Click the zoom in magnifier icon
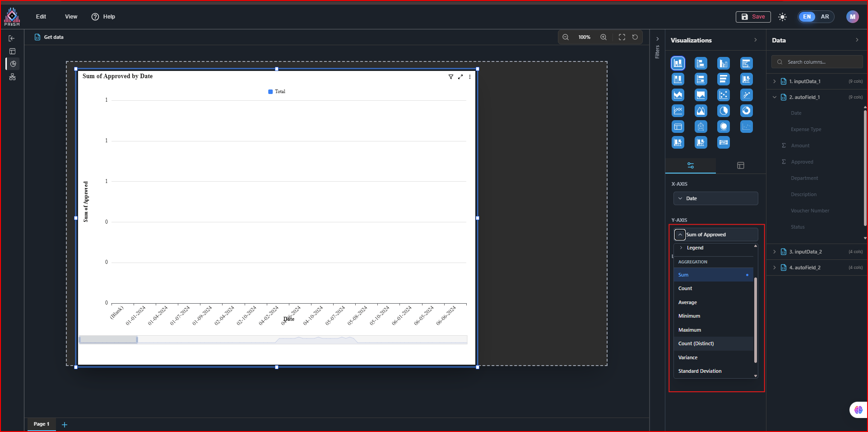Screen dimensions: 868x432 pyautogui.click(x=603, y=37)
